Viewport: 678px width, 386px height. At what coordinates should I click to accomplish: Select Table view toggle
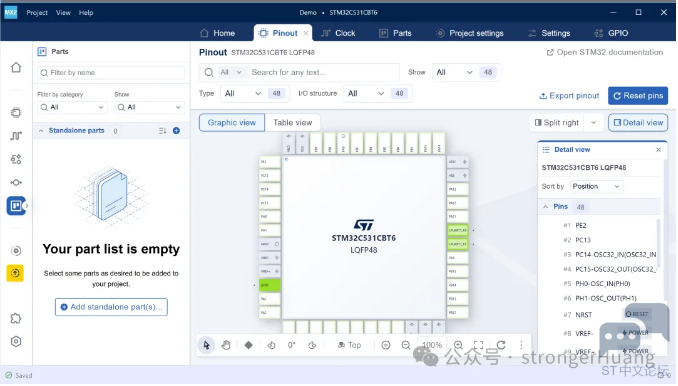pyautogui.click(x=293, y=123)
